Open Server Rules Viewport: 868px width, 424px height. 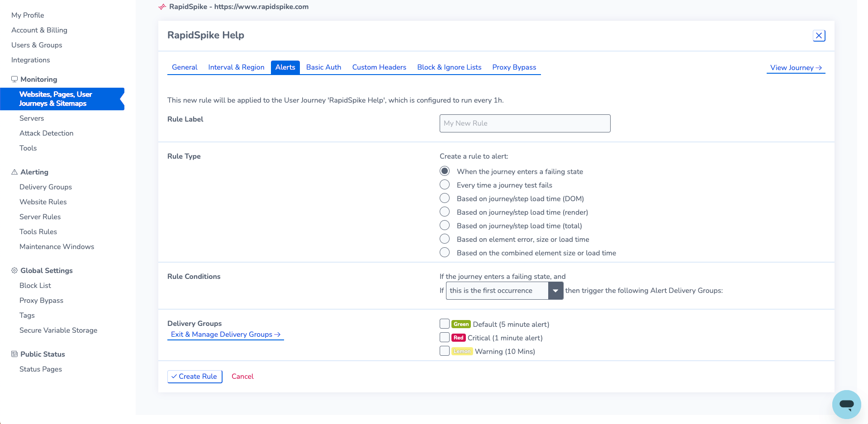pyautogui.click(x=40, y=217)
